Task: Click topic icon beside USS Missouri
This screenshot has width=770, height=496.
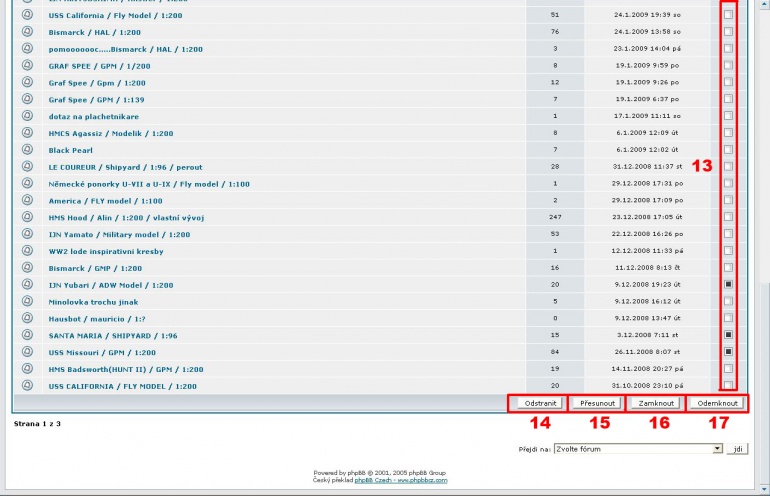Action: pos(28,352)
